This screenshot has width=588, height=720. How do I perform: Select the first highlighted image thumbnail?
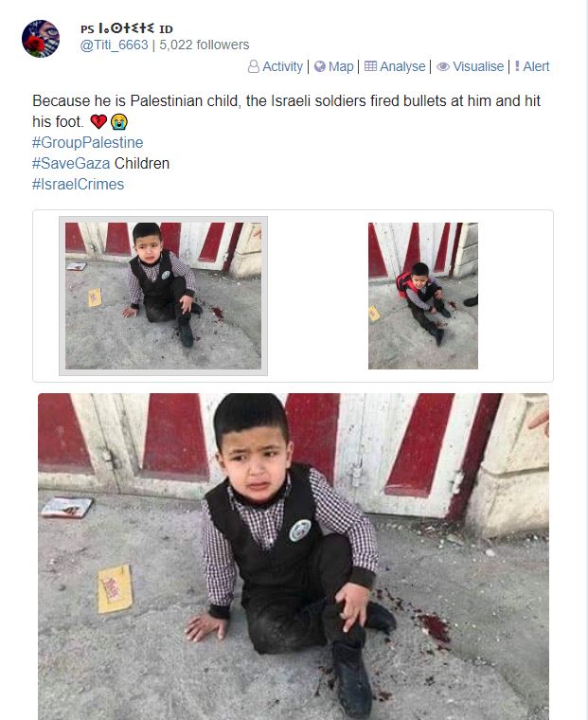(164, 297)
